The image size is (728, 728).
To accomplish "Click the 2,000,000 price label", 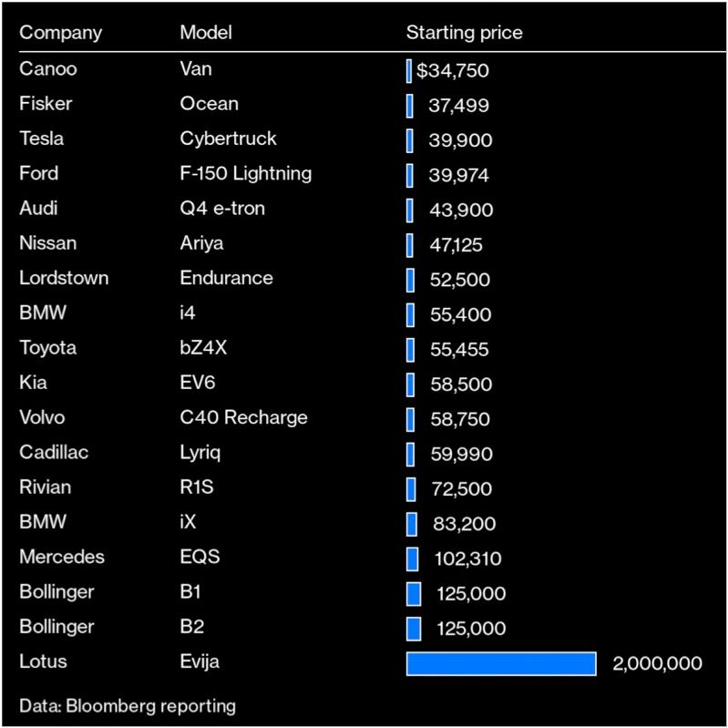I will coord(657,663).
